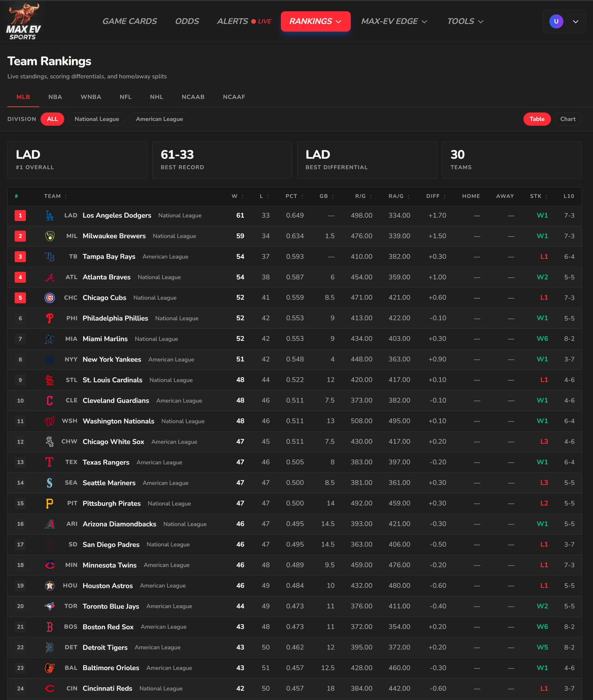Click the 30 Teams summary card
This screenshot has height=700, width=593.
(x=512, y=160)
